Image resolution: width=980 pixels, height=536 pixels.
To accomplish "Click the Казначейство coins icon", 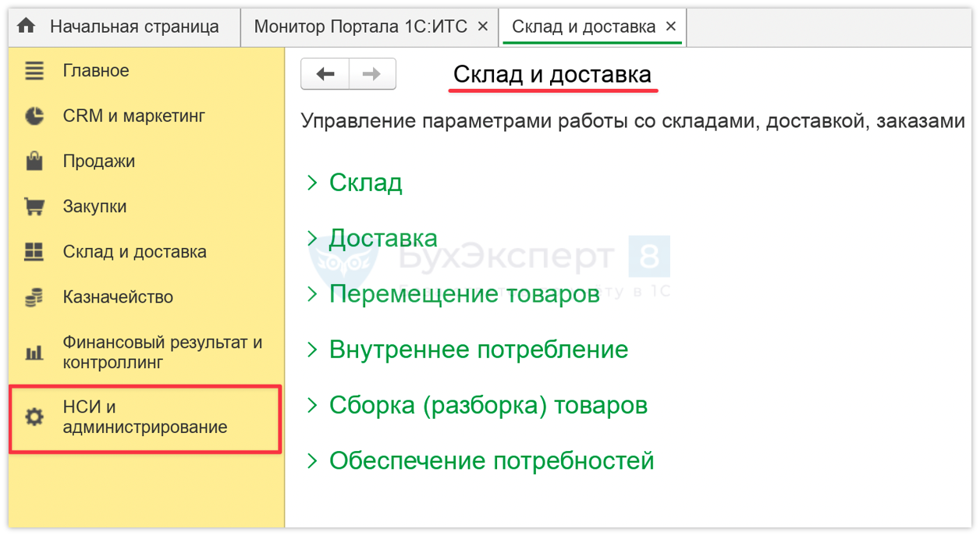I will point(34,297).
